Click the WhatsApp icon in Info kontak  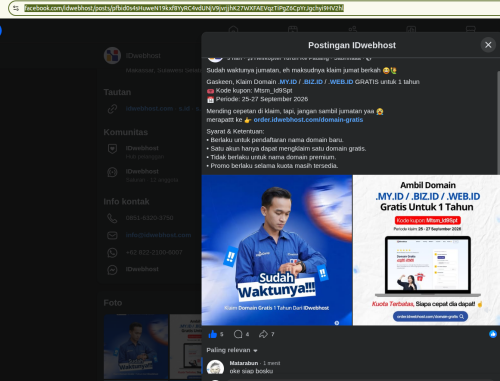[x=112, y=253]
